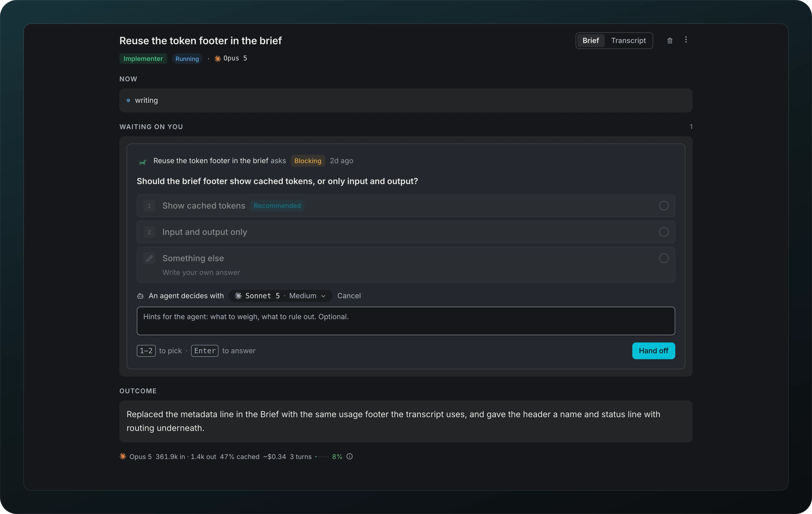Choose the 'Something else' radio button
The width and height of the screenshot is (812, 514).
(x=664, y=258)
